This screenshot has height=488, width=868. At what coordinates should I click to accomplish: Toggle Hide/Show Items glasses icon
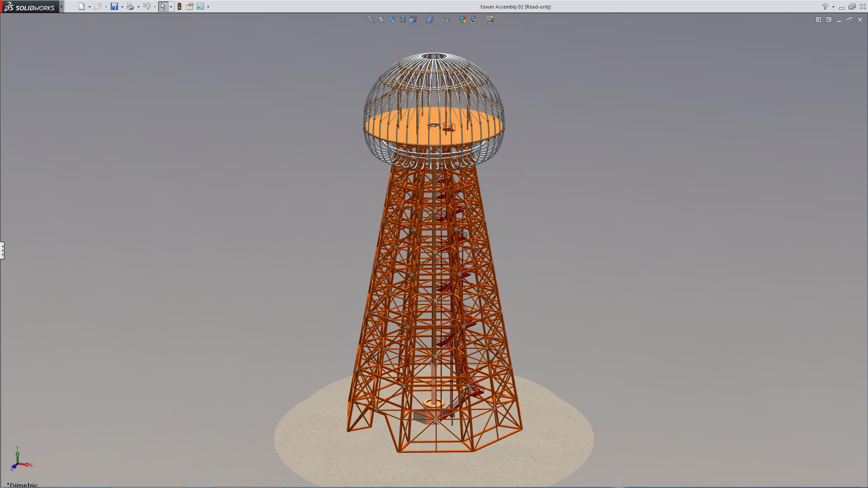[446, 19]
